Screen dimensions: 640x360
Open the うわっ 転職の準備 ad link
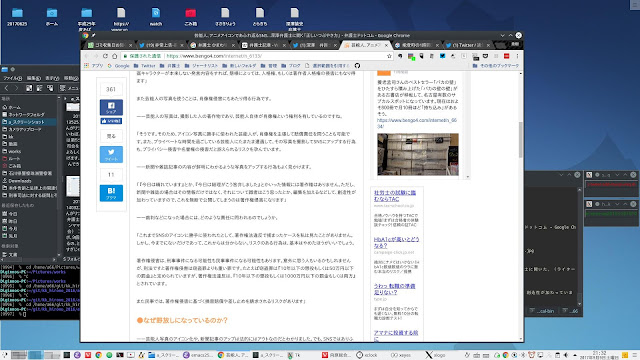[394, 289]
